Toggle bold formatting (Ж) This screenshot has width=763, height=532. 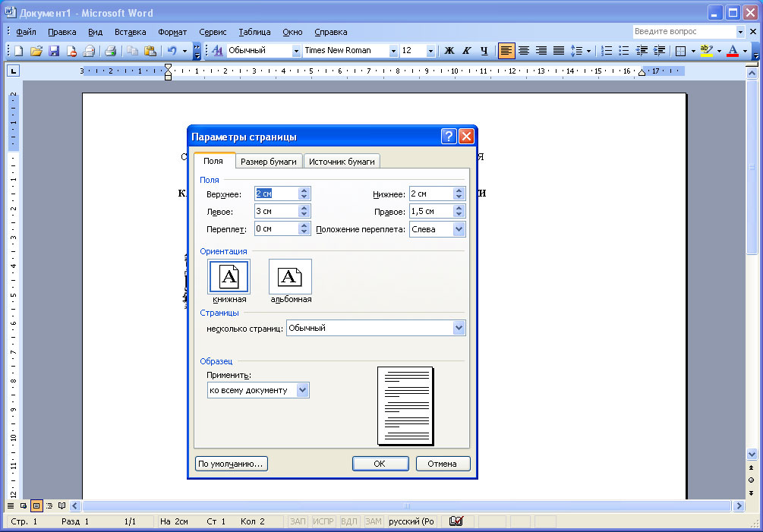pyautogui.click(x=449, y=51)
